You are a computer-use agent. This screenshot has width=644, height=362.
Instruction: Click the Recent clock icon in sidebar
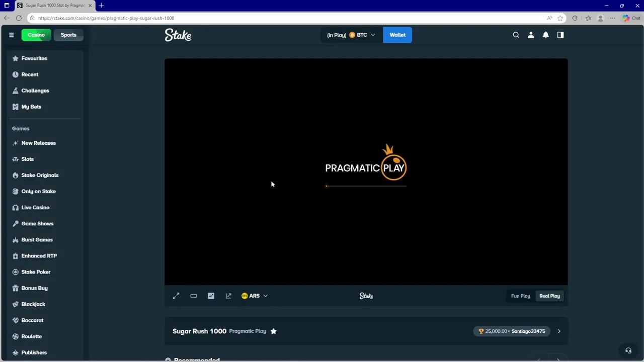coord(15,74)
